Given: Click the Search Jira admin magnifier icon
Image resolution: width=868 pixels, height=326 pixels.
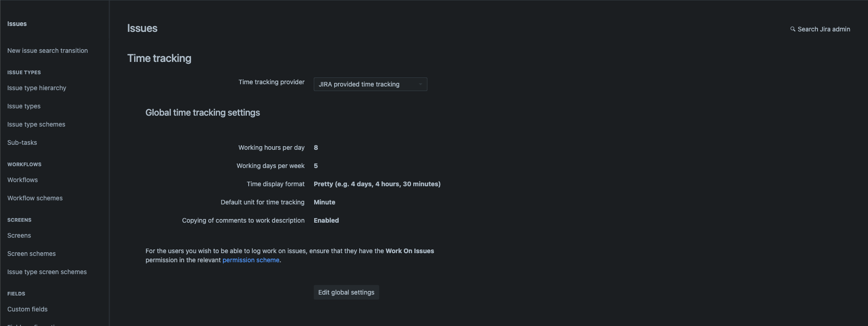Looking at the screenshot, I should (793, 29).
